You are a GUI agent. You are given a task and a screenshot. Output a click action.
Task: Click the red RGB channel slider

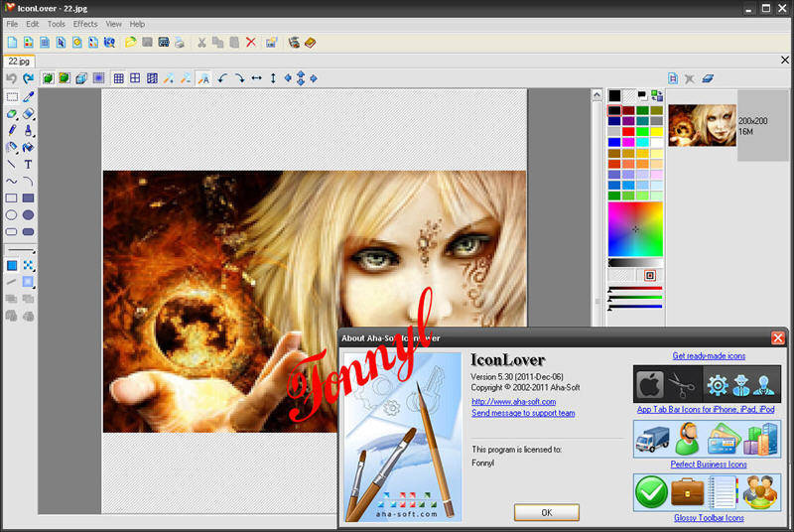635,289
